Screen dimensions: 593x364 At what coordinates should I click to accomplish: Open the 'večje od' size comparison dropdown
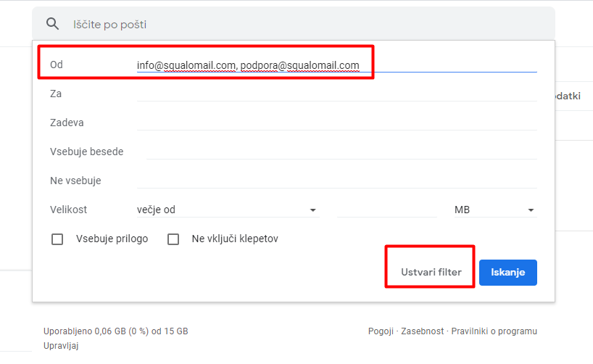click(x=227, y=210)
